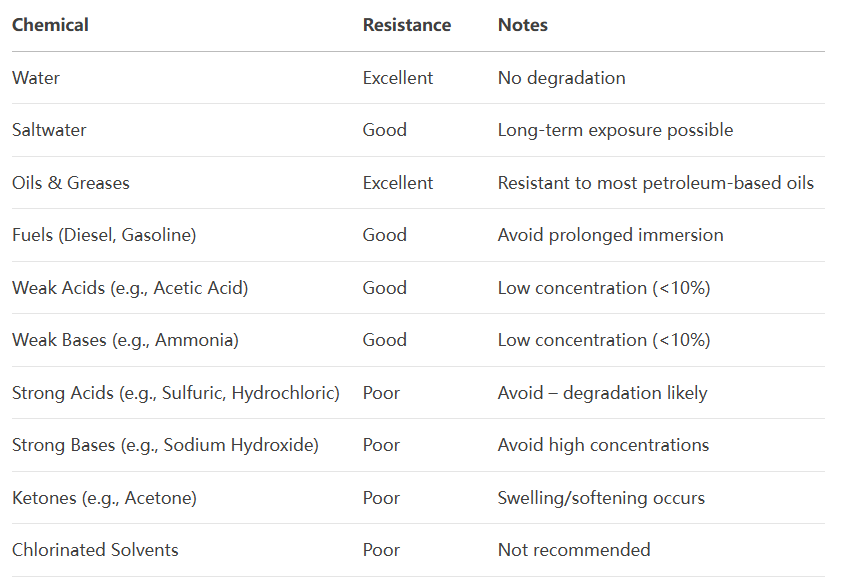
Task: Select 'Avoid prolonged immersion' note
Action: 610,235
